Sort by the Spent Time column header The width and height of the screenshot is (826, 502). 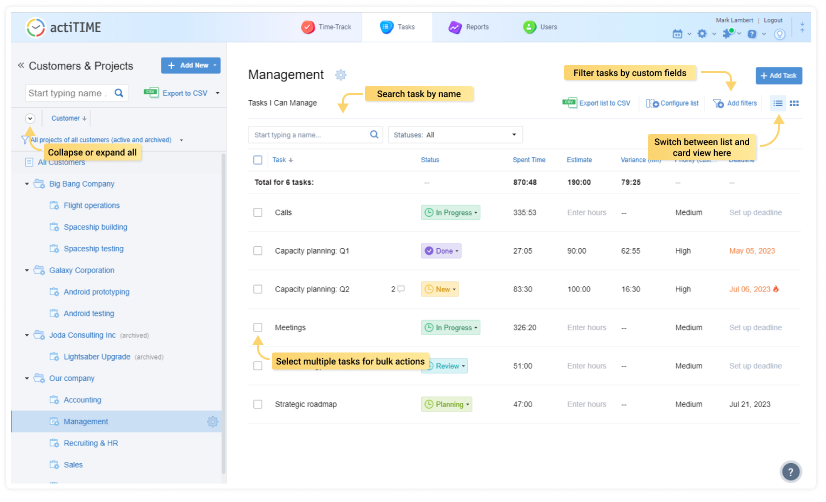529,160
